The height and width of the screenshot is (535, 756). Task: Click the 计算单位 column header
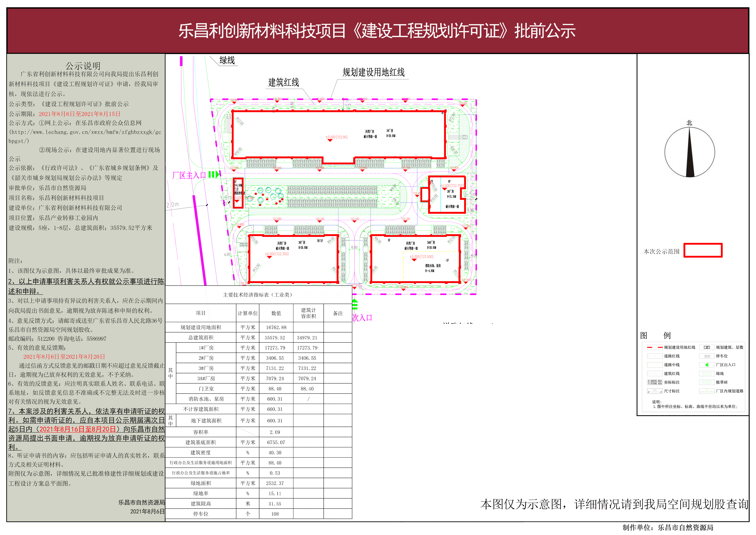click(248, 313)
